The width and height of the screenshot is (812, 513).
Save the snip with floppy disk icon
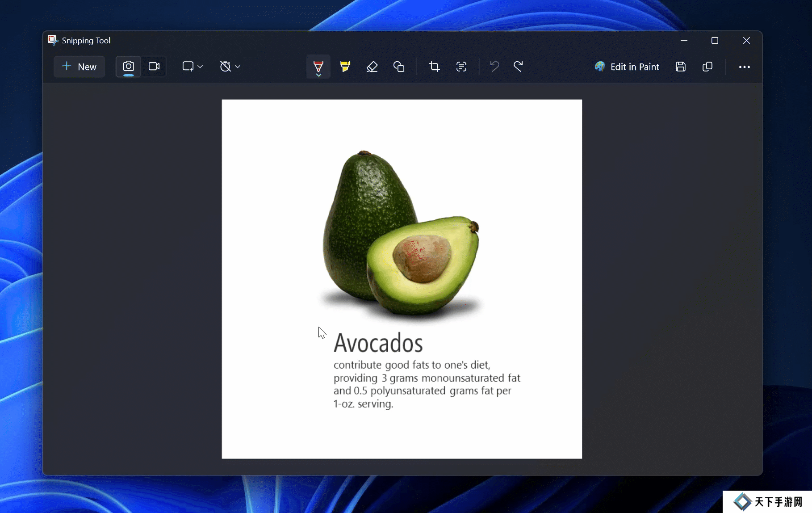[x=680, y=67]
